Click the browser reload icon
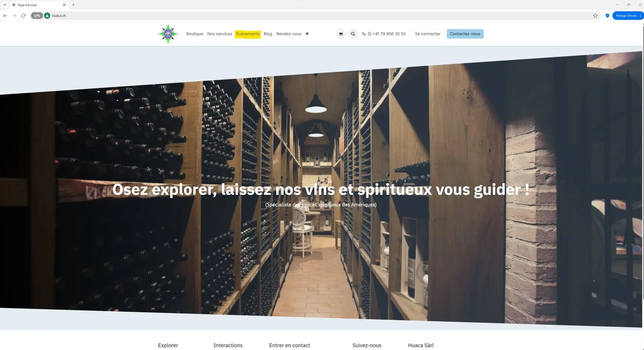644x350 pixels. click(x=23, y=15)
